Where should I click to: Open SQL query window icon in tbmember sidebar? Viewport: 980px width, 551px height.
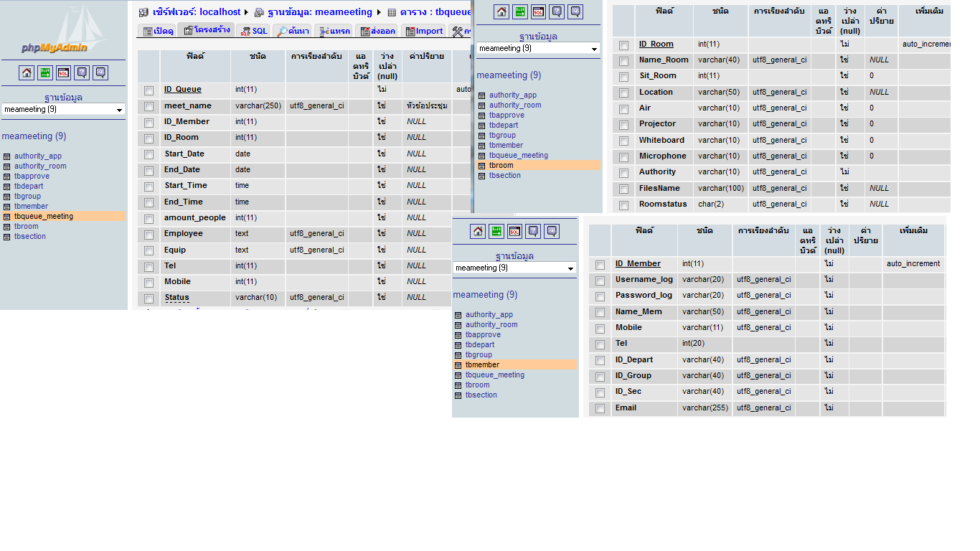(514, 231)
